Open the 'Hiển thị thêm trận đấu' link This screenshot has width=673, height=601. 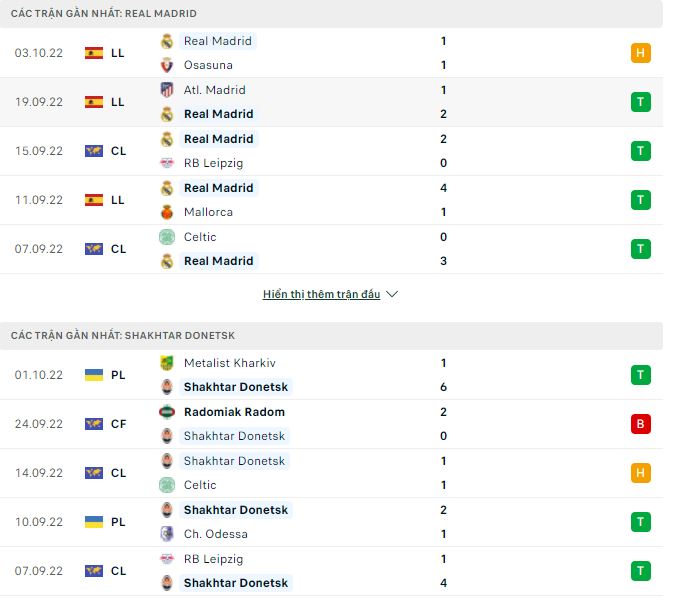coord(321,295)
